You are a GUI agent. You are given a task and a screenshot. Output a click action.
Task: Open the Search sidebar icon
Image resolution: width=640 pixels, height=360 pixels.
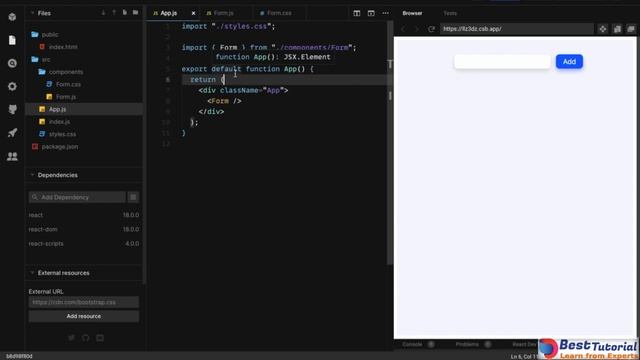pos(12,63)
